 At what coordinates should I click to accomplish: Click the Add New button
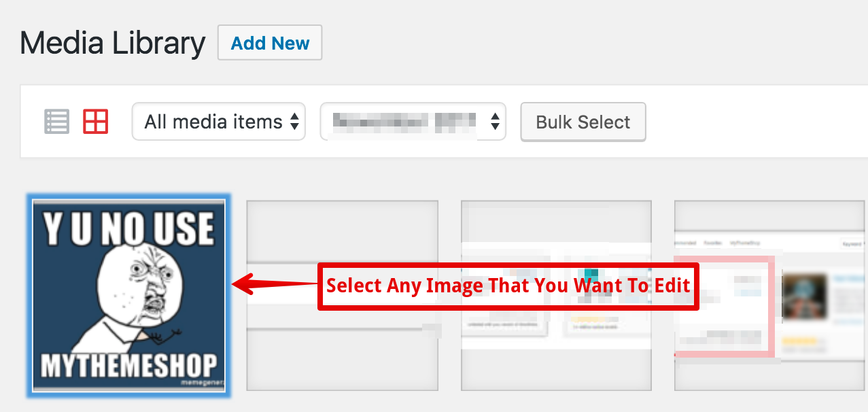270,43
